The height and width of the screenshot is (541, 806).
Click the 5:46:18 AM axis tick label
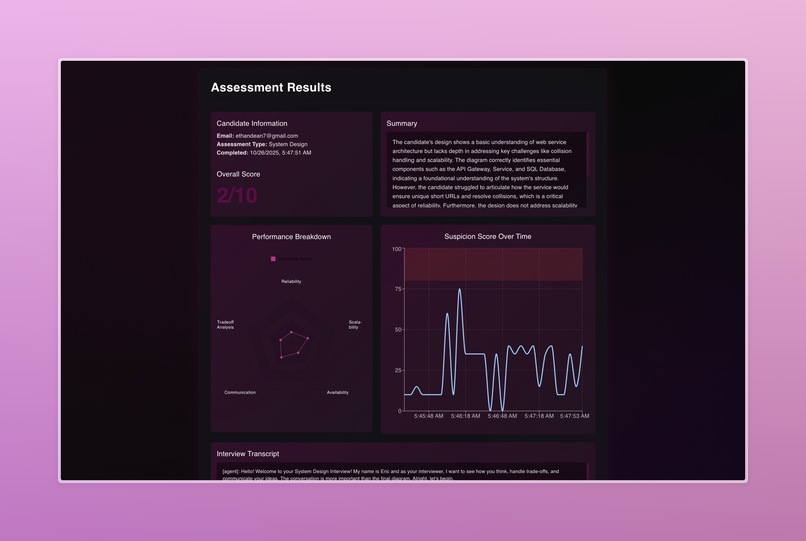[466, 416]
